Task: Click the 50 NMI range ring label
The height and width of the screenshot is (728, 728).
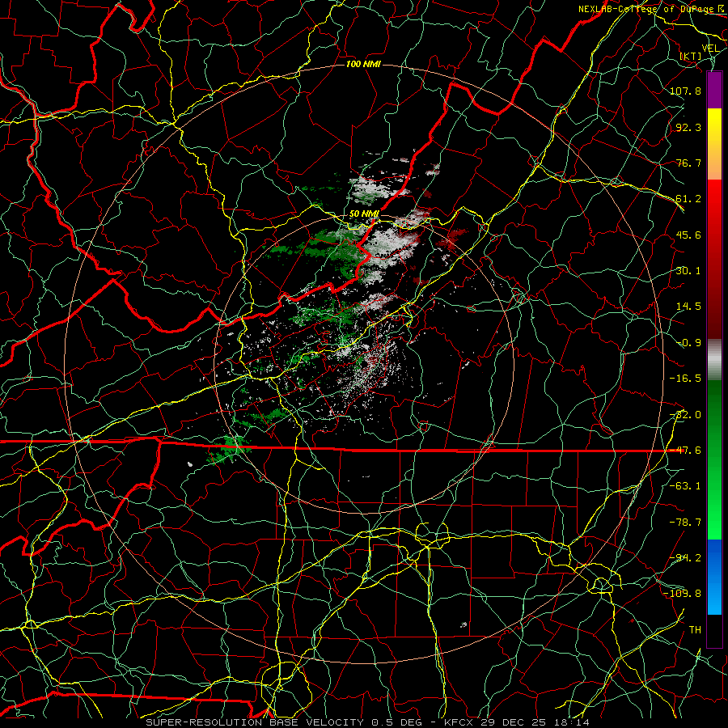Action: 364,214
